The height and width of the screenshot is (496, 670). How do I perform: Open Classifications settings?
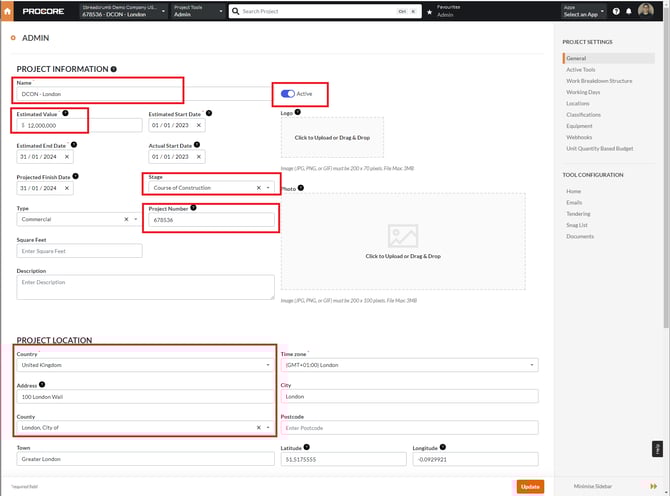(584, 115)
